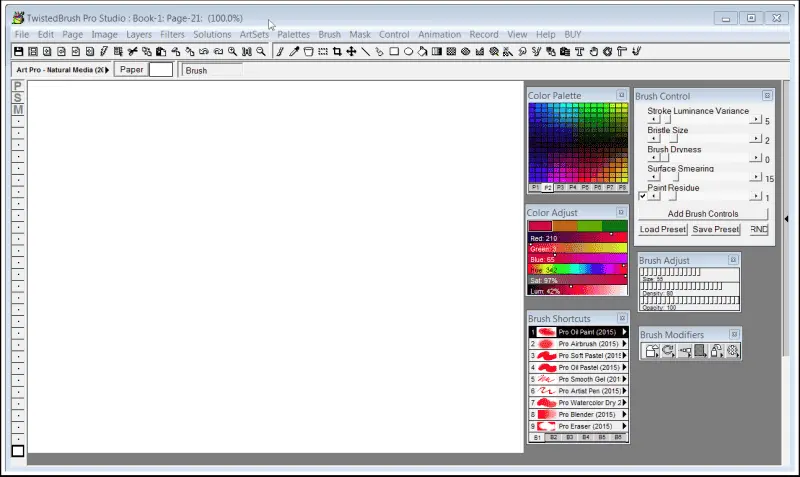Select the paint Brush tool icon
The width and height of the screenshot is (800, 477).
pyautogui.click(x=280, y=52)
